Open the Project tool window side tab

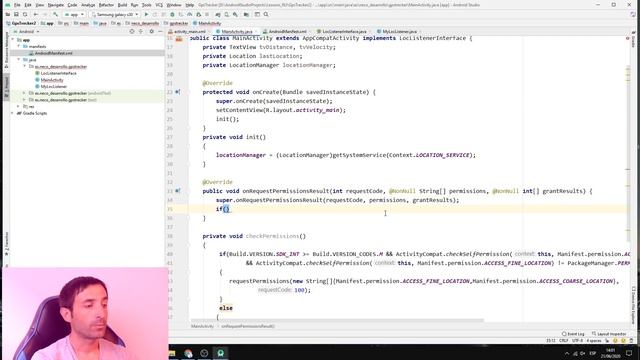tap(6, 87)
